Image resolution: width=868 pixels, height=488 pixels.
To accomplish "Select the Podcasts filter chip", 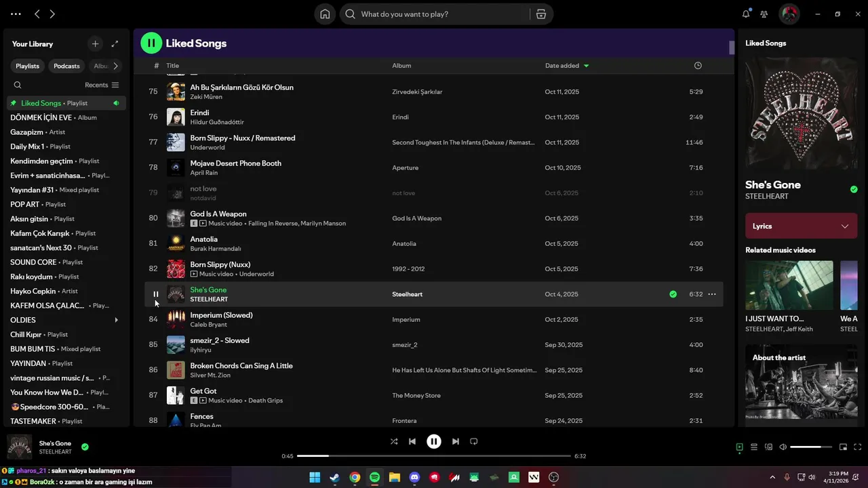I will tap(66, 66).
